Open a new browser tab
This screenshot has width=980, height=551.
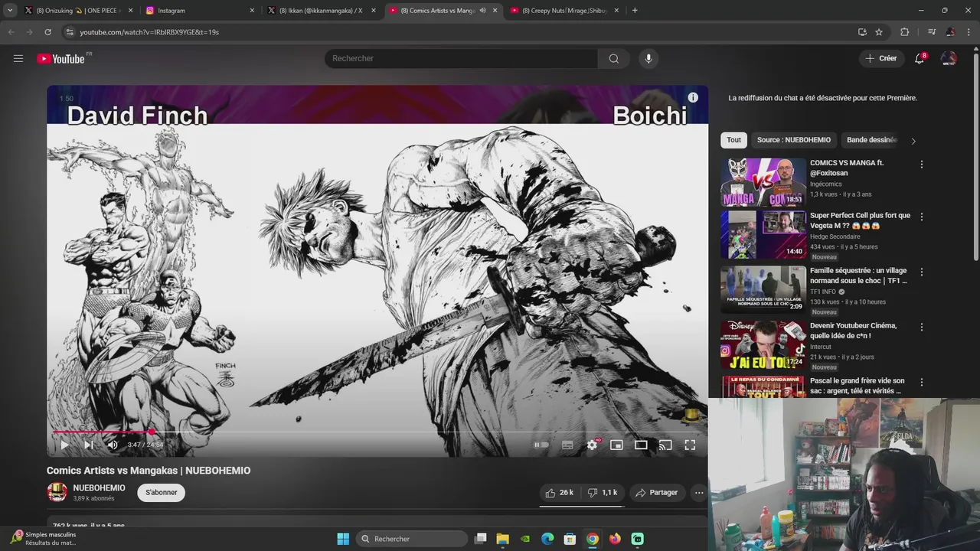pos(635,11)
